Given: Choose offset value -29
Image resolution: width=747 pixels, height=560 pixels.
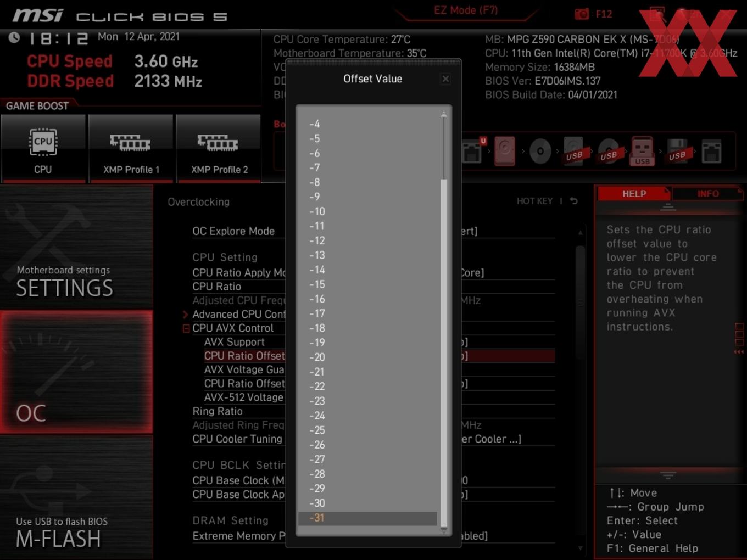Looking at the screenshot, I should point(367,488).
